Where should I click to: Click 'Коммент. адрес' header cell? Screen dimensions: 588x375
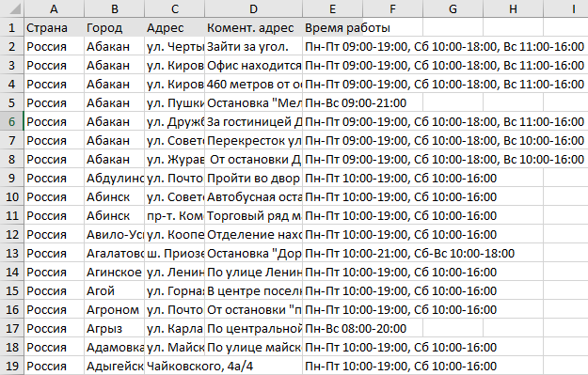click(253, 27)
